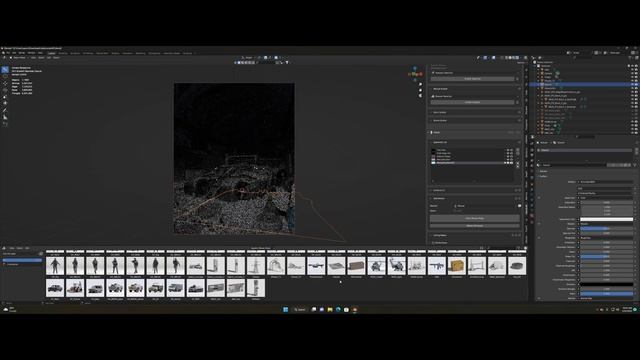Open the Render menu
This screenshot has height=360, width=640.
(22, 53)
